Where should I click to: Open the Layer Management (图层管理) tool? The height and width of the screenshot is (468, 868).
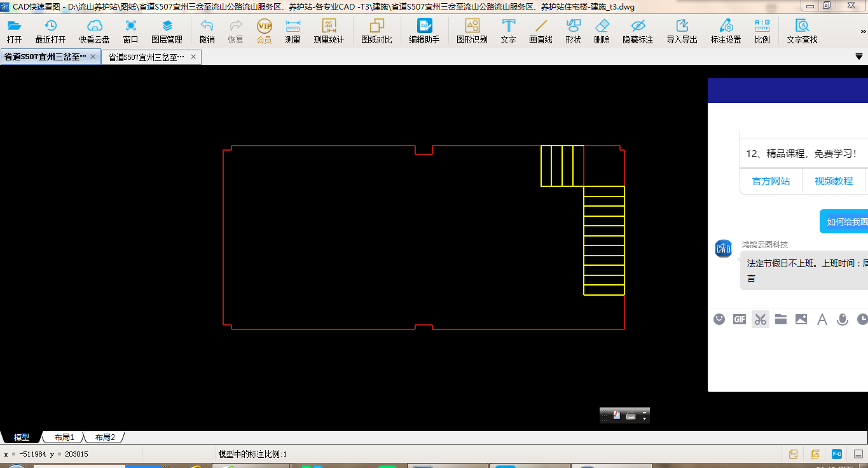[x=167, y=31]
